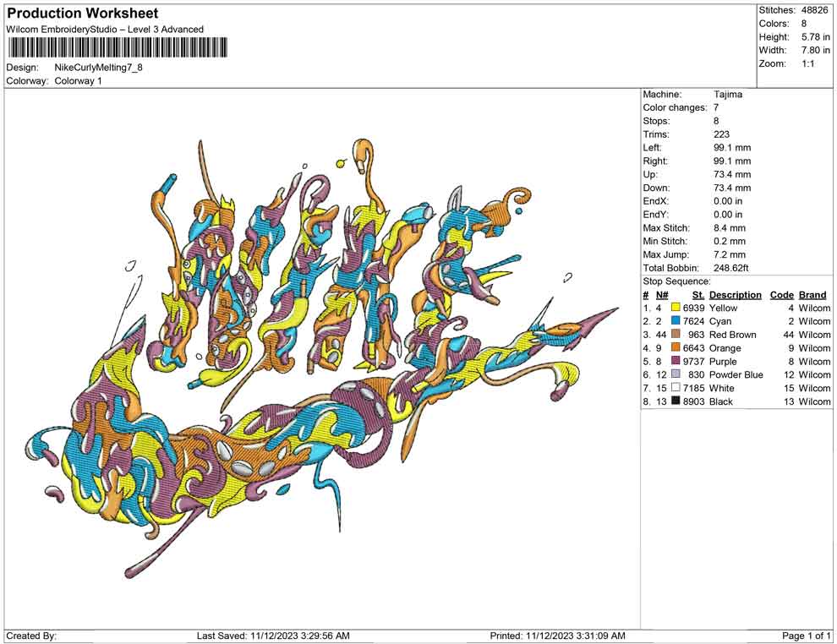Click the EndY value 0.00 in
This screenshot has width=837, height=644.
[x=728, y=215]
